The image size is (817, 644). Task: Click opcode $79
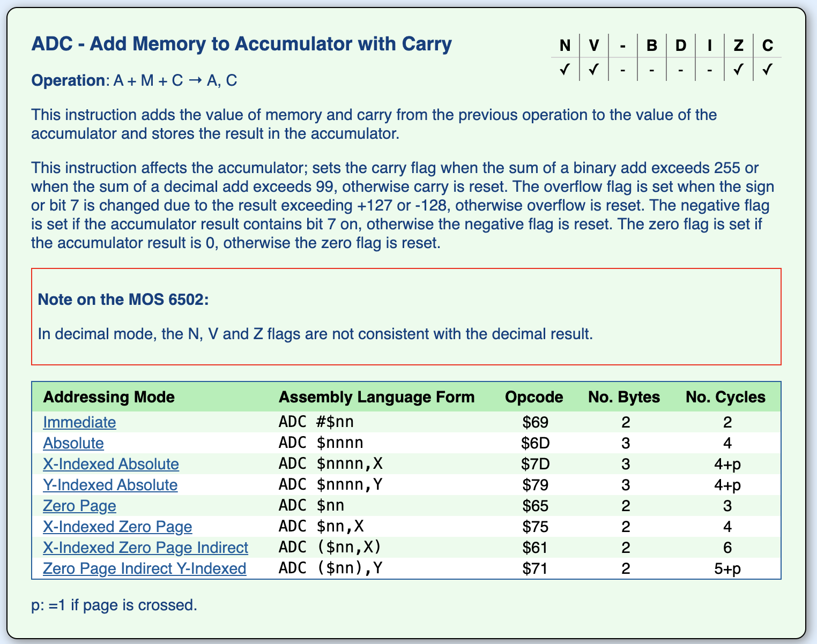pos(536,485)
